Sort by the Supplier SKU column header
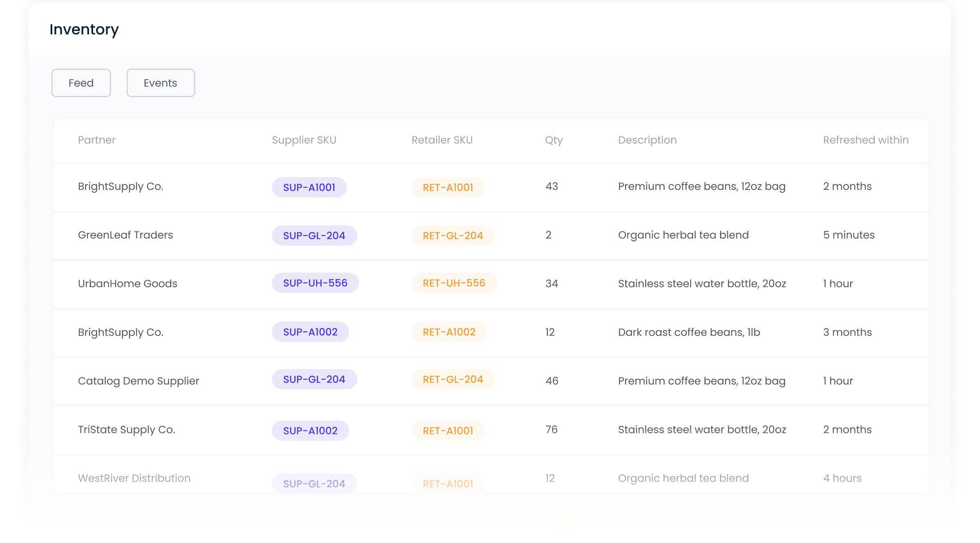The image size is (980, 543). pos(304,140)
